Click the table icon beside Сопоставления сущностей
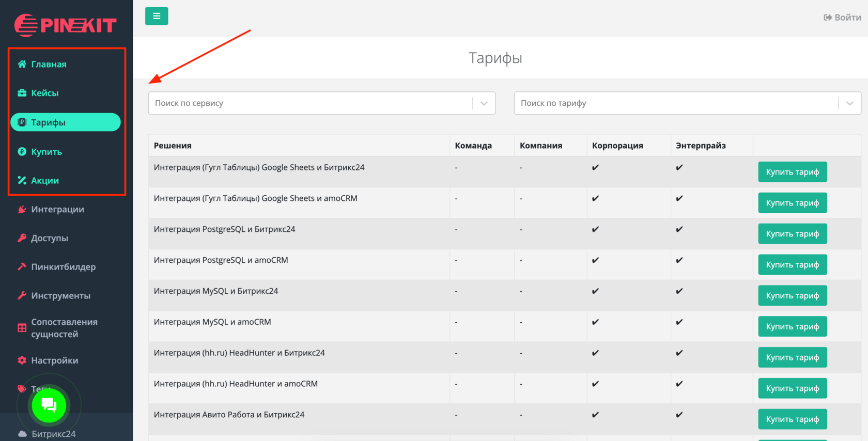The width and height of the screenshot is (868, 441). coord(22,328)
